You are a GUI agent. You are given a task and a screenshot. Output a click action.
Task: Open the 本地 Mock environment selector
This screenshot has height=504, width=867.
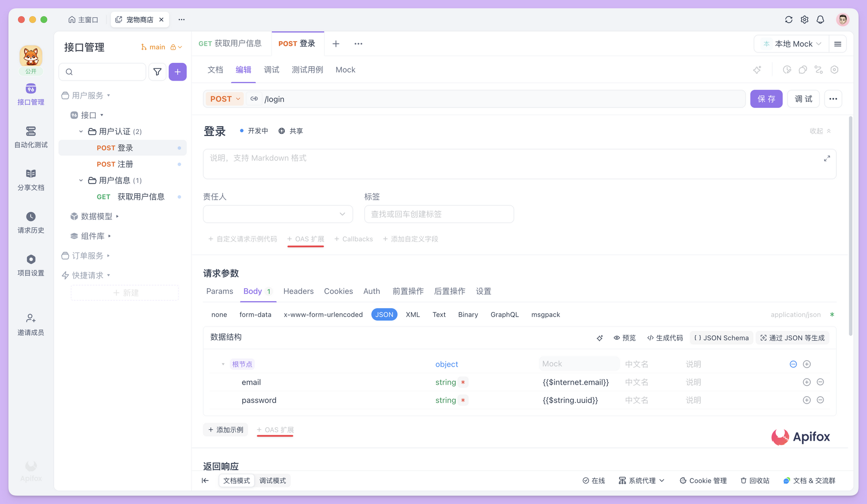pos(792,43)
